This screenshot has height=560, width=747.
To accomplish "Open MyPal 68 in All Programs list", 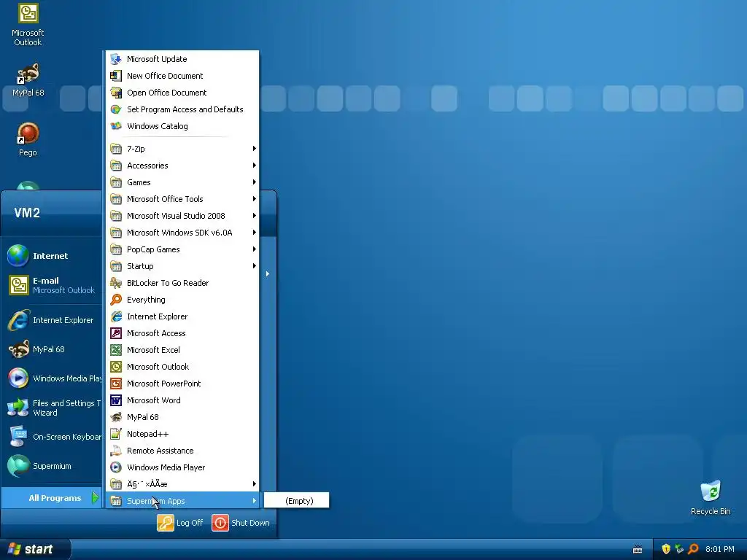I will point(182,417).
